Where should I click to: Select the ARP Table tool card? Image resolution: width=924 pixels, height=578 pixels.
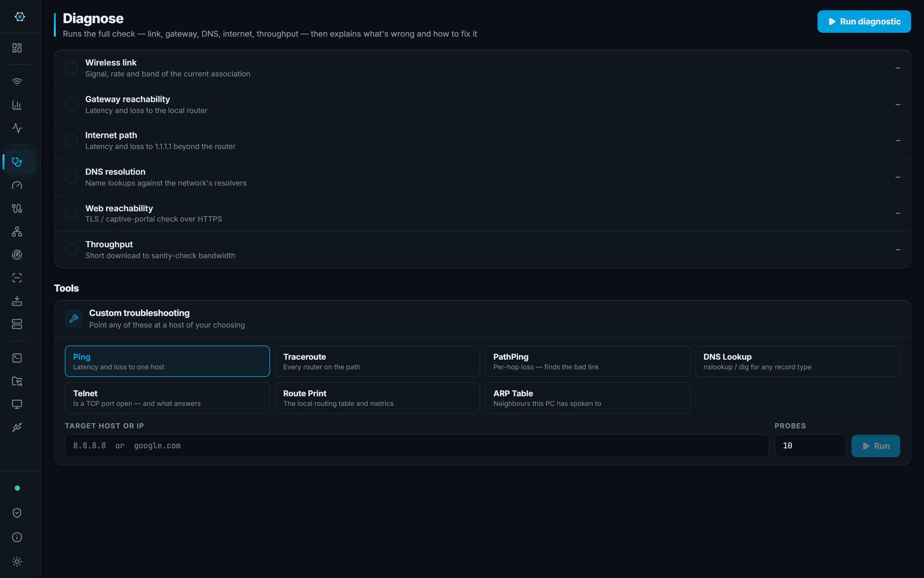click(x=587, y=398)
